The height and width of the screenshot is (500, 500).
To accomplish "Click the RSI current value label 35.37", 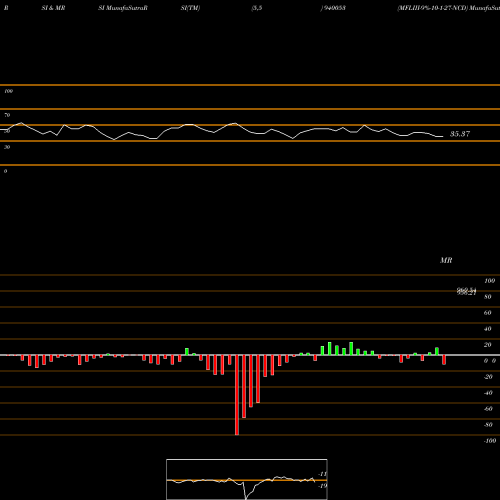I will point(460,134).
